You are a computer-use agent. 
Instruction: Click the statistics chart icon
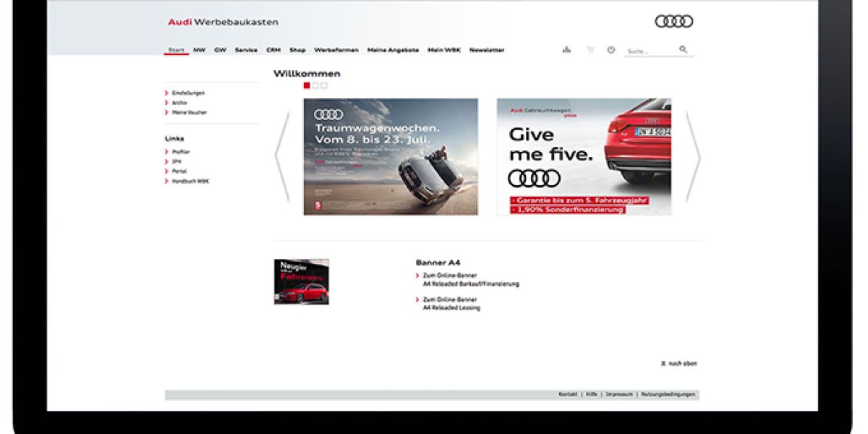pyautogui.click(x=566, y=50)
